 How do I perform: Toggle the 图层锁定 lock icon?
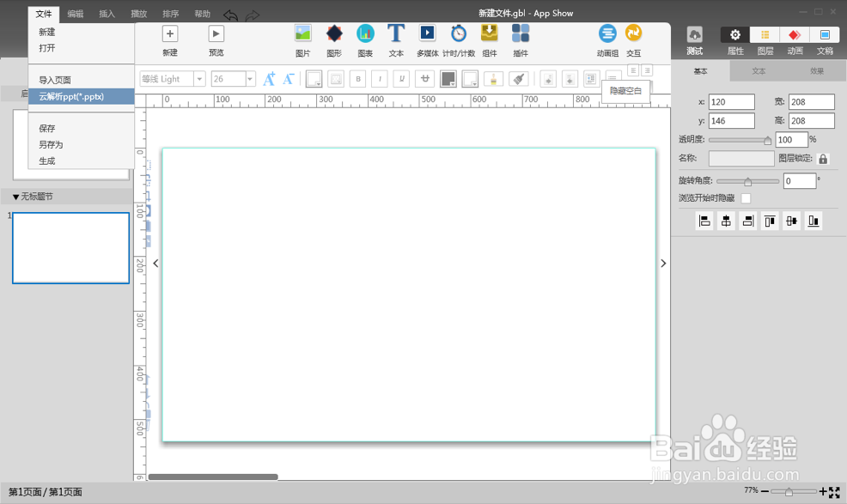(823, 159)
